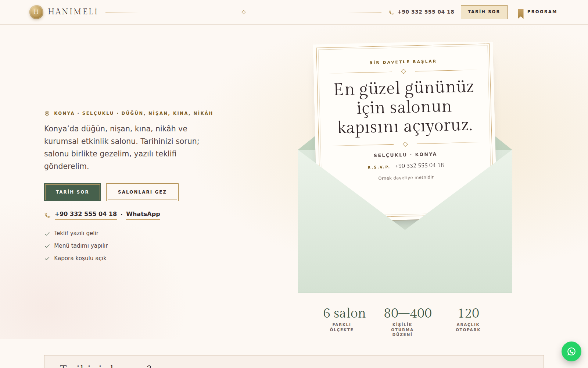Click the 'Örnek davetiye metnidir' note
Image resolution: width=588 pixels, height=368 pixels.
(406, 178)
